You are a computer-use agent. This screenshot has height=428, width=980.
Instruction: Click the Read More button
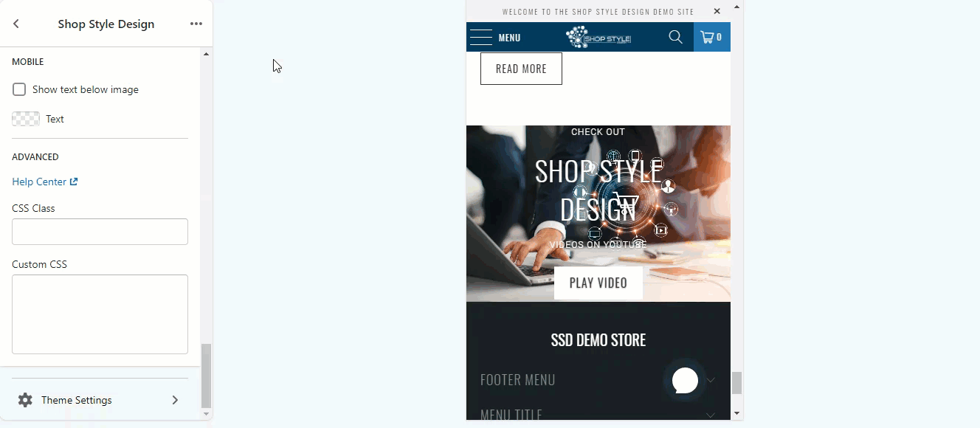click(521, 69)
